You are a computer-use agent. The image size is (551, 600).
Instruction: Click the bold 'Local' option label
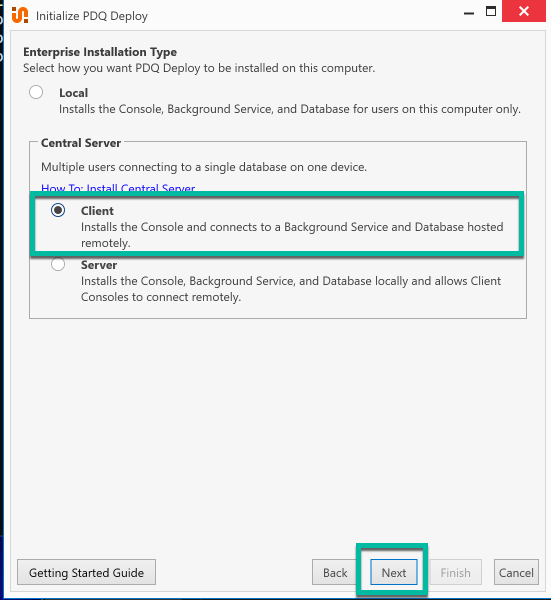[73, 93]
